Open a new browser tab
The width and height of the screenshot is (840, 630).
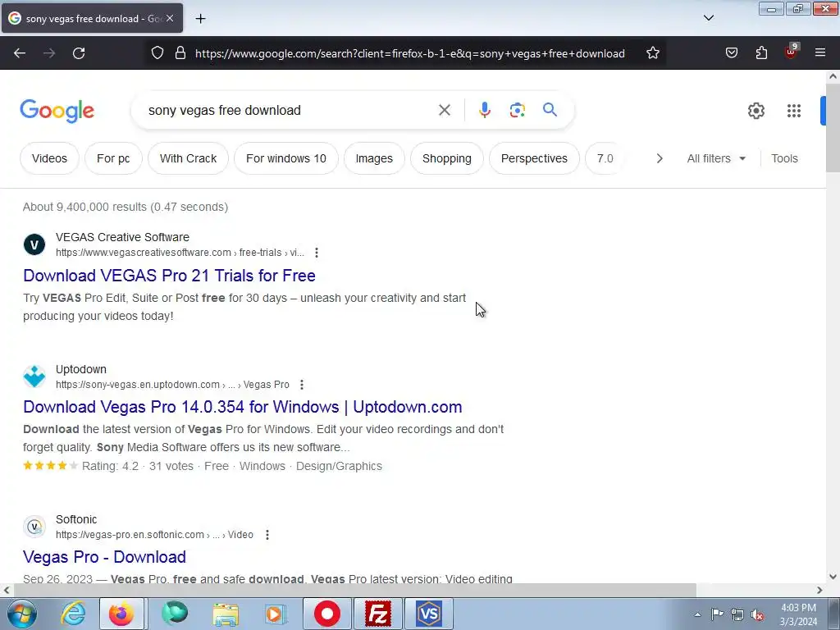point(200,19)
